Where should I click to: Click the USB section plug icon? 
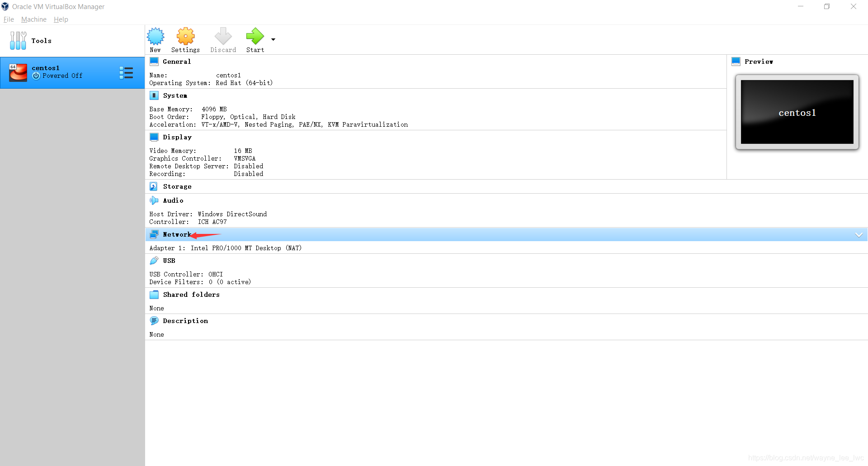(x=154, y=261)
